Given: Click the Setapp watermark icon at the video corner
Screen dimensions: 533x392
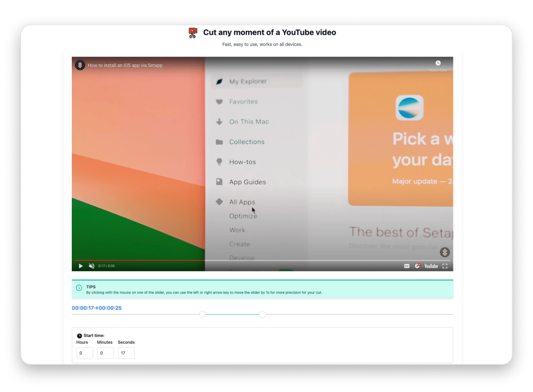Looking at the screenshot, I should (445, 252).
